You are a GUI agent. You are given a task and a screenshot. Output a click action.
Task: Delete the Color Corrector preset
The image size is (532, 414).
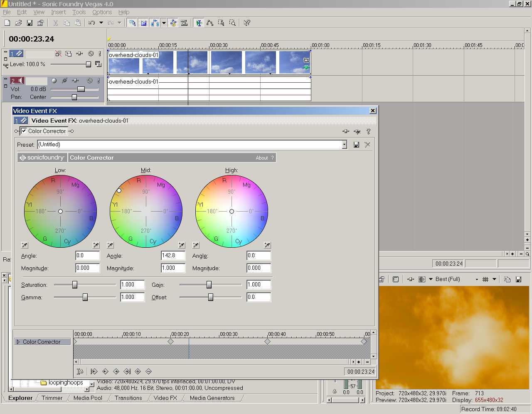coord(367,145)
